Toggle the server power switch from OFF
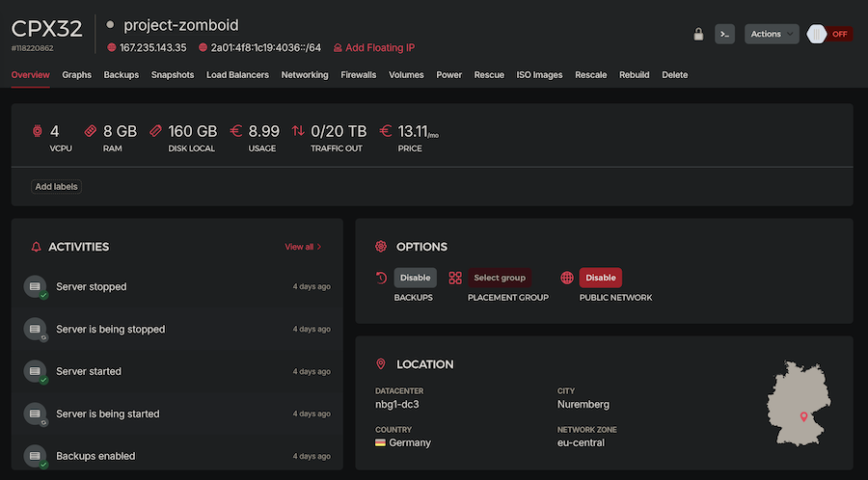The height and width of the screenshot is (480, 868). pos(828,34)
